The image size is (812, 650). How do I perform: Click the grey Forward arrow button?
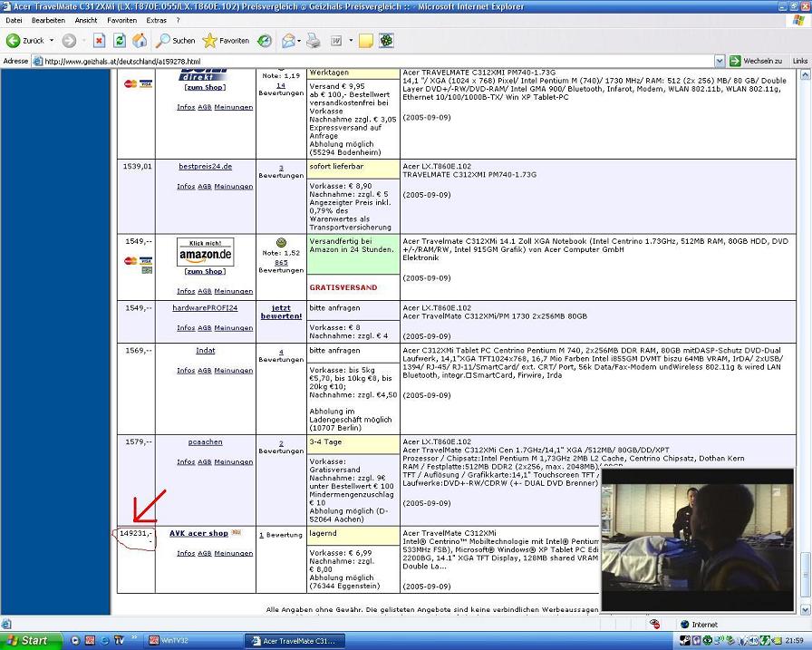69,41
